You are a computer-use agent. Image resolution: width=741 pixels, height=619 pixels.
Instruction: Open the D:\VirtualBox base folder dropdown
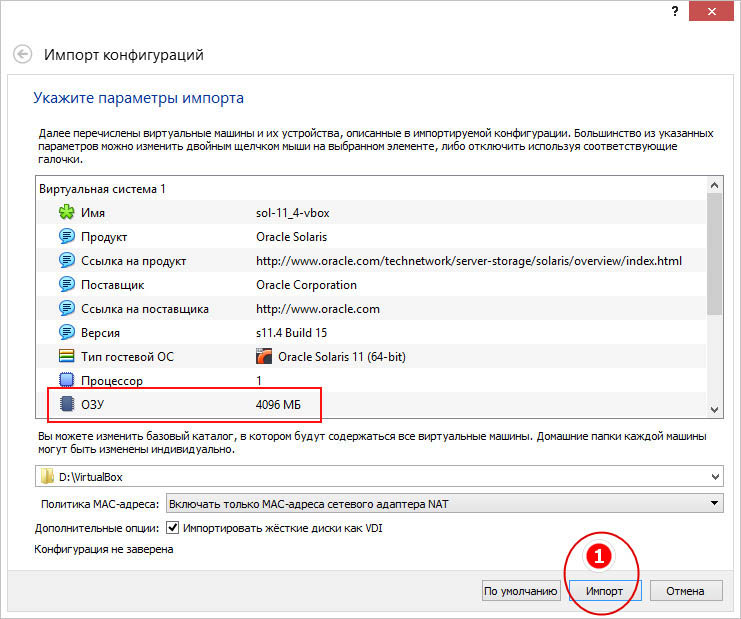click(715, 477)
